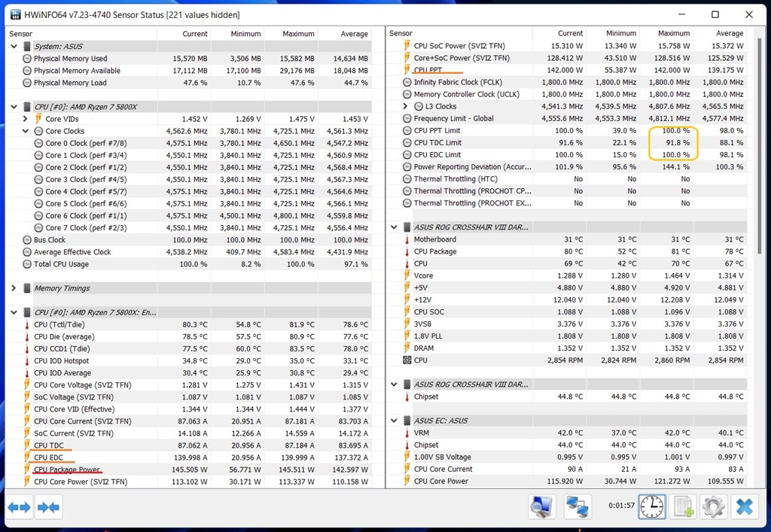This screenshot has width=771, height=532.
Task: Select the 1.00V SB Voltage row
Action: click(x=567, y=457)
